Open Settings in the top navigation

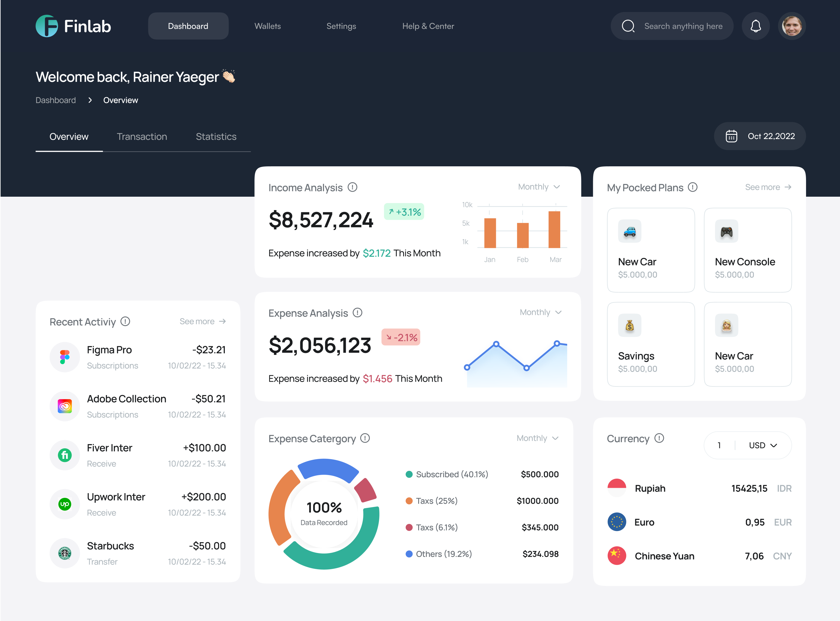(x=341, y=26)
